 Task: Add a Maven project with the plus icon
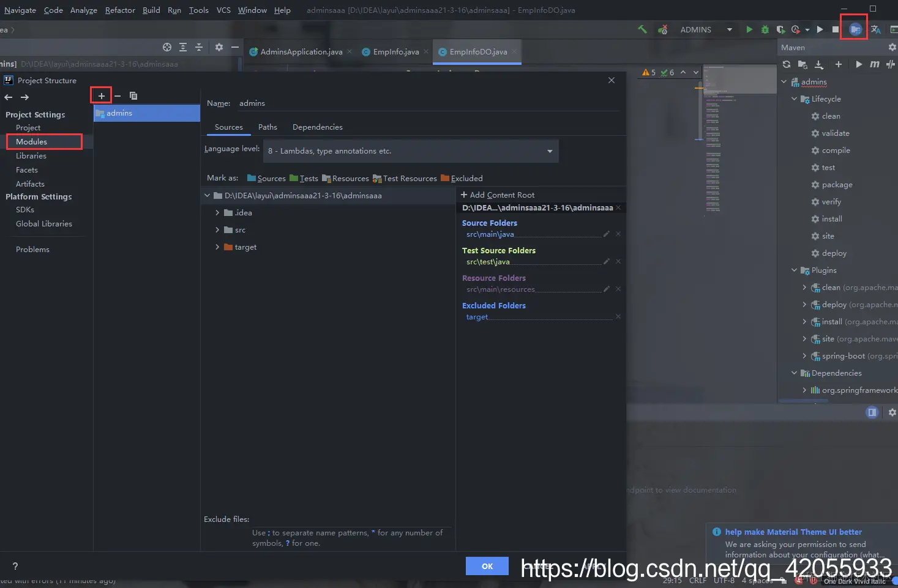(x=839, y=64)
